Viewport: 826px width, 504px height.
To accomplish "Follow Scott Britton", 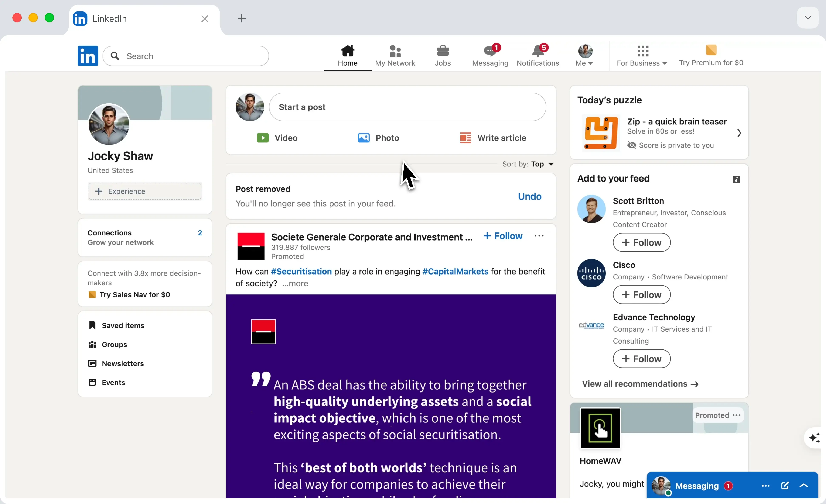I will (641, 242).
